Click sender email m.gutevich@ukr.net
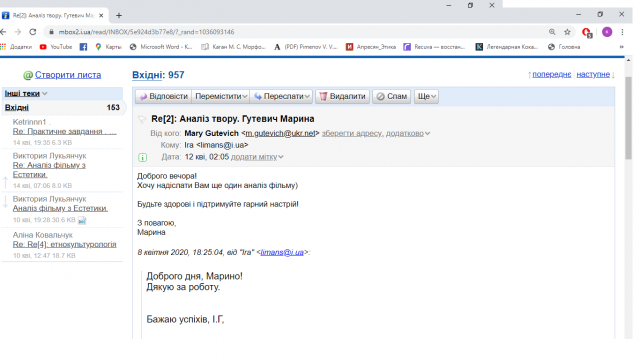This screenshot has height=360, width=640. (x=280, y=133)
